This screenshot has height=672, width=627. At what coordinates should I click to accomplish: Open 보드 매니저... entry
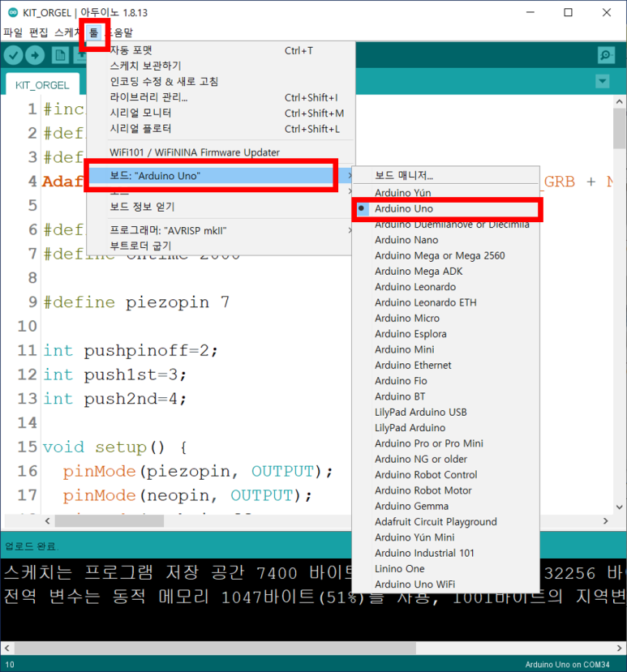pyautogui.click(x=445, y=175)
